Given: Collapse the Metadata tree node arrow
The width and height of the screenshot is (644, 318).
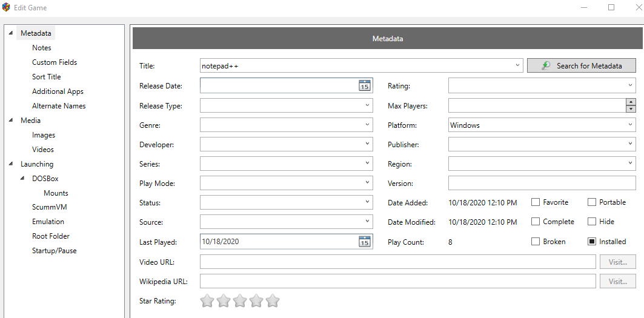Looking at the screenshot, I should click(x=11, y=33).
